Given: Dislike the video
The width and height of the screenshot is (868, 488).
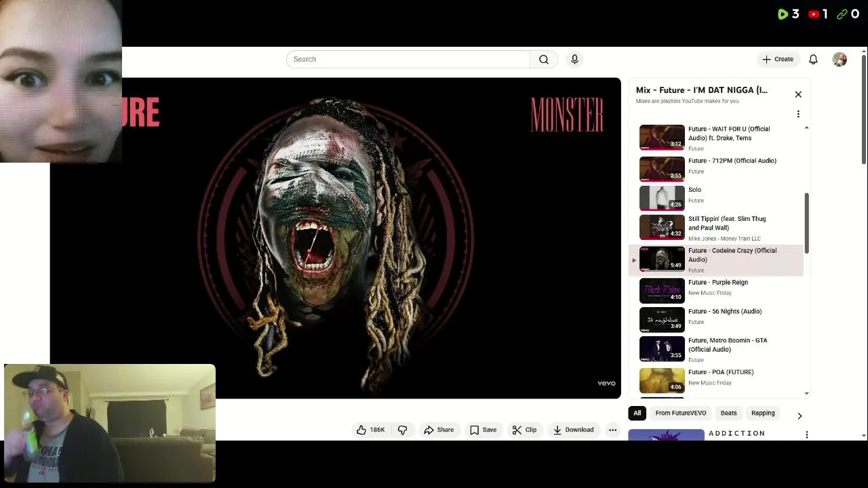Looking at the screenshot, I should (x=402, y=430).
